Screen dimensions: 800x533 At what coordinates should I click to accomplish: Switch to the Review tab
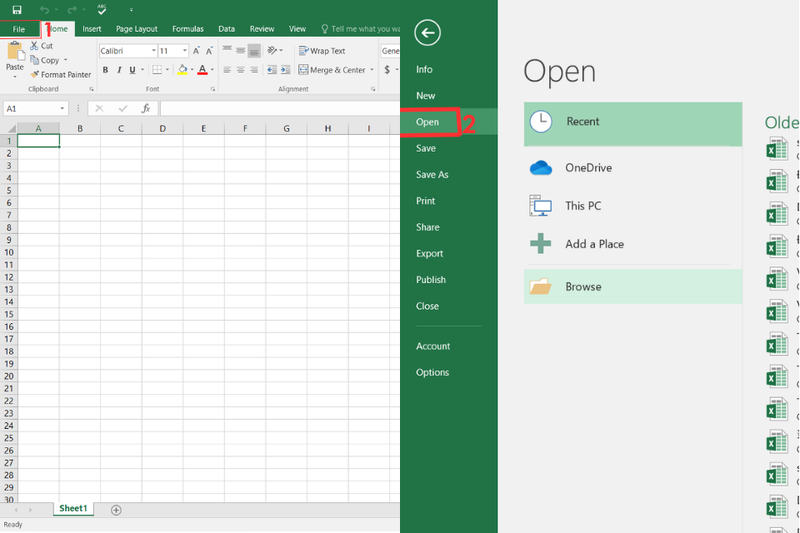click(x=262, y=29)
